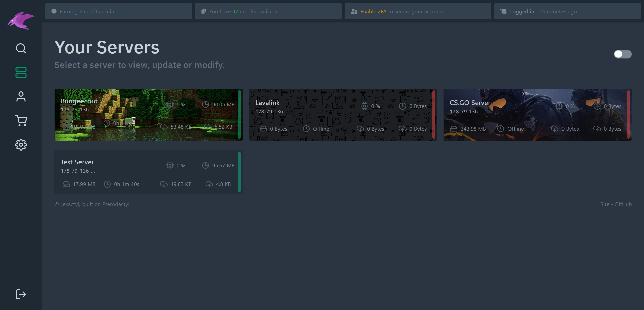
Task: Click the Jexactyl pterodactyl logo
Action: [21, 21]
